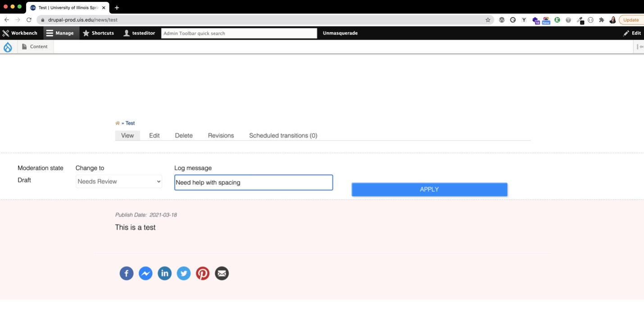The height and width of the screenshot is (313, 644).
Task: Open the WordPress extension icon
Action: (502, 20)
